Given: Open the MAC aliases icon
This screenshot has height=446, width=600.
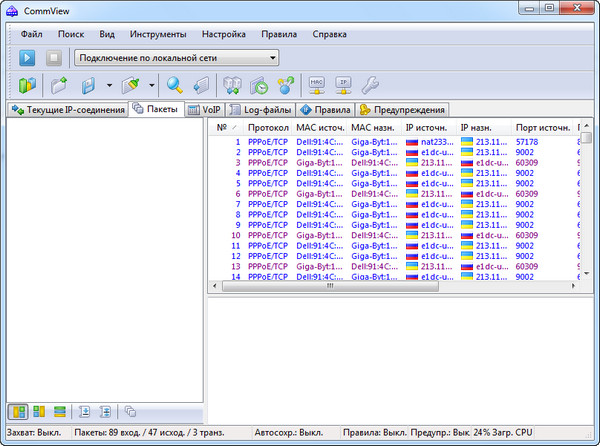Looking at the screenshot, I should pos(317,85).
